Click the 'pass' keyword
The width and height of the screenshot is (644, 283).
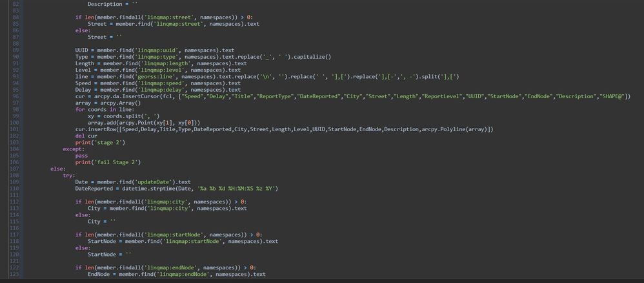click(x=81, y=156)
